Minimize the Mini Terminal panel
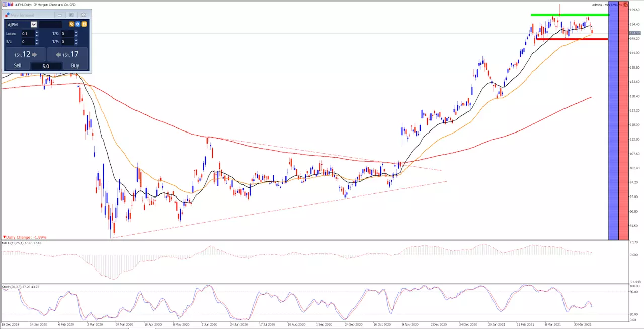Image resolution: width=644 pixels, height=329 pixels. click(x=60, y=15)
